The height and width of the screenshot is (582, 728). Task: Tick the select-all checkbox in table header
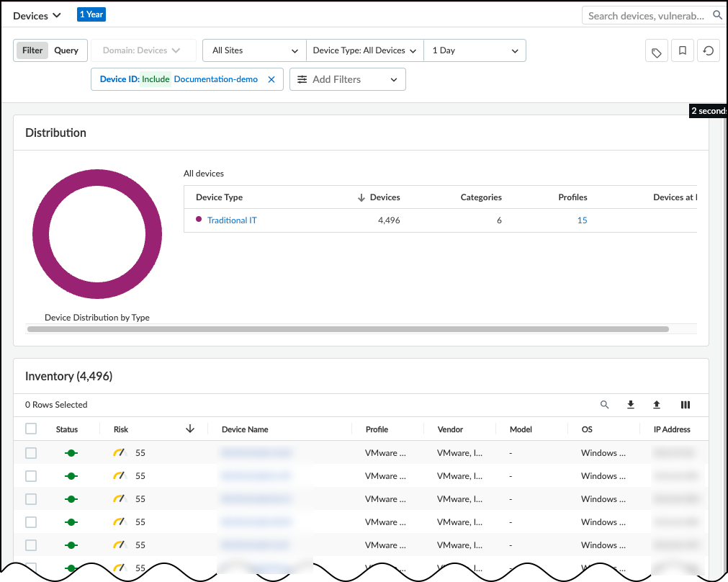31,429
